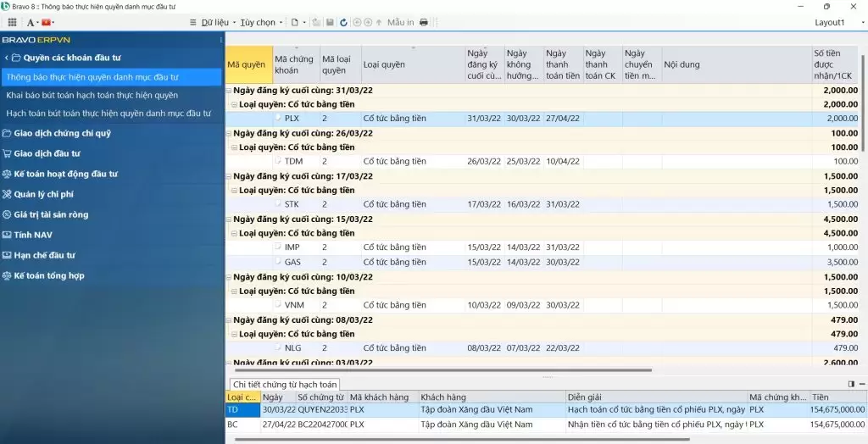The width and height of the screenshot is (868, 444).
Task: Click the save disk icon
Action: click(330, 22)
